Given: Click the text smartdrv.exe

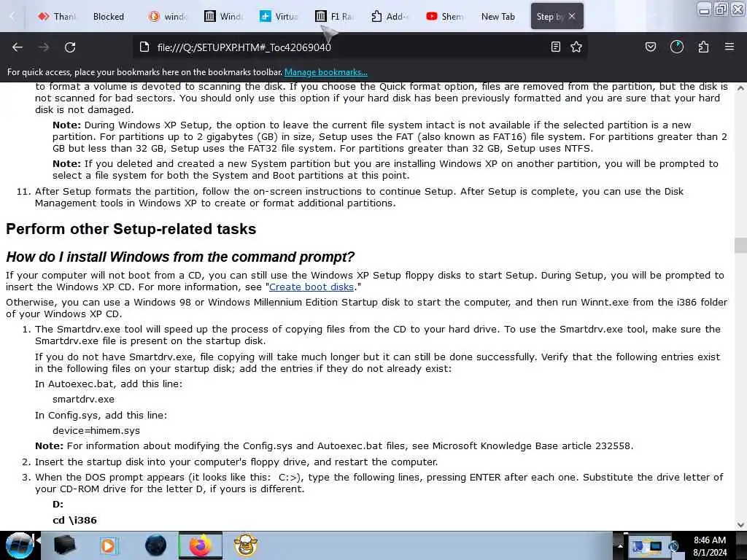Looking at the screenshot, I should coord(83,400).
